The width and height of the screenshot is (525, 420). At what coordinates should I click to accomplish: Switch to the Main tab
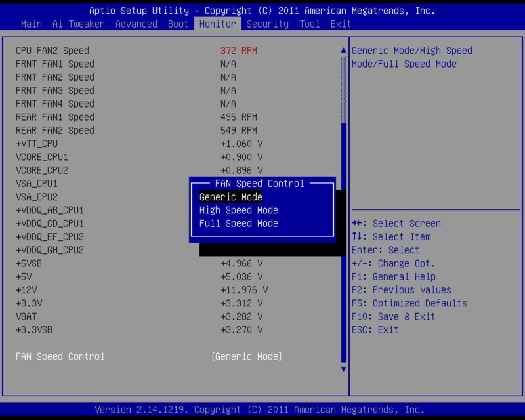click(31, 24)
